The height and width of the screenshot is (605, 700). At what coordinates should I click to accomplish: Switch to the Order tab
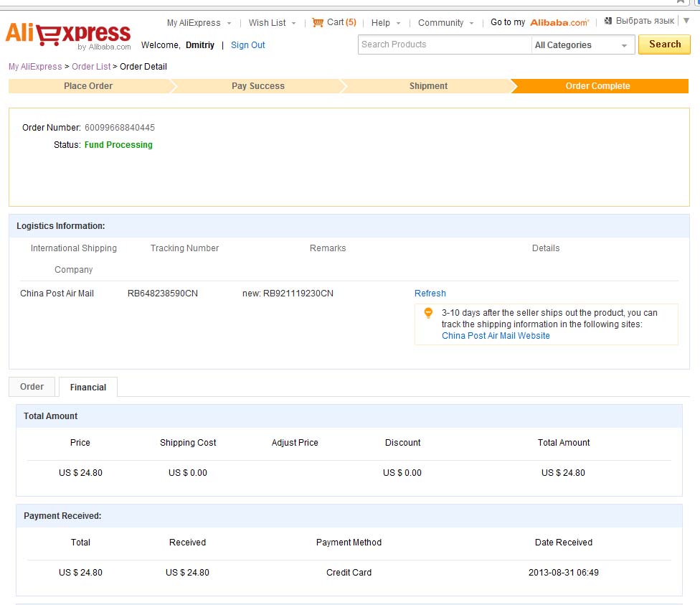[x=32, y=387]
